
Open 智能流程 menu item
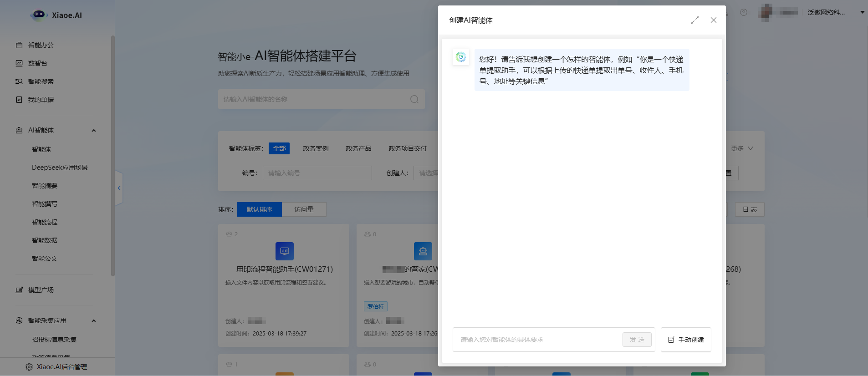pos(45,222)
